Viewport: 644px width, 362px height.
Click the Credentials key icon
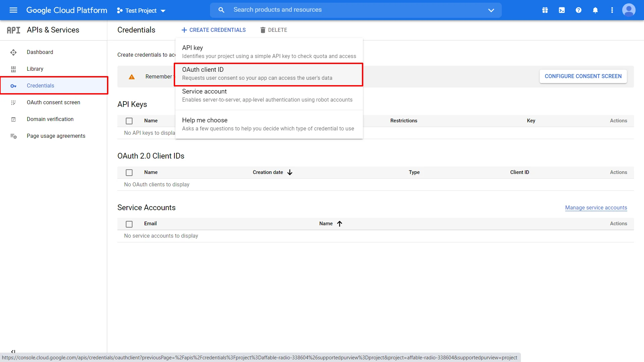click(13, 86)
